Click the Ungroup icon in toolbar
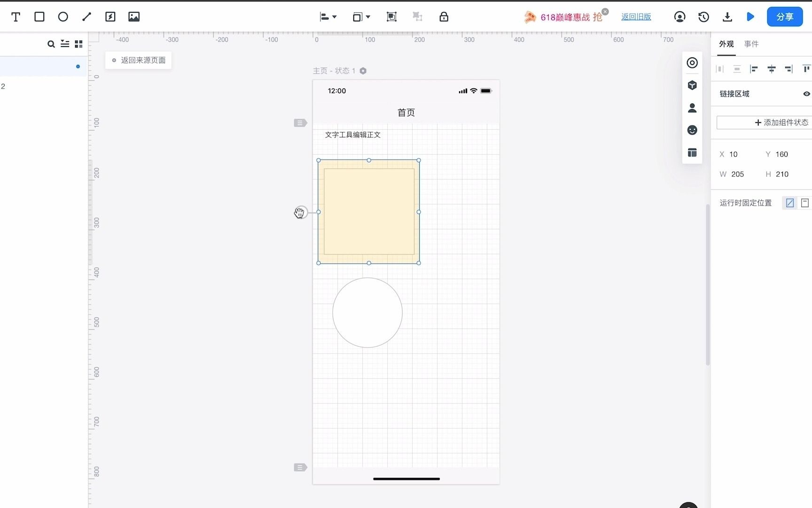 click(417, 17)
